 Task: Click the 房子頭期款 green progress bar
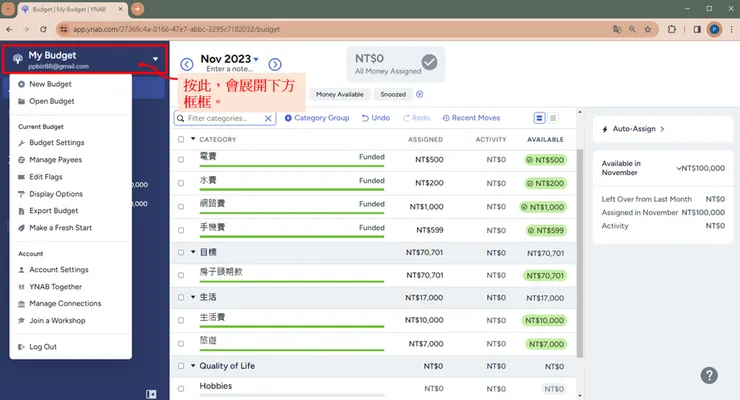point(292,282)
